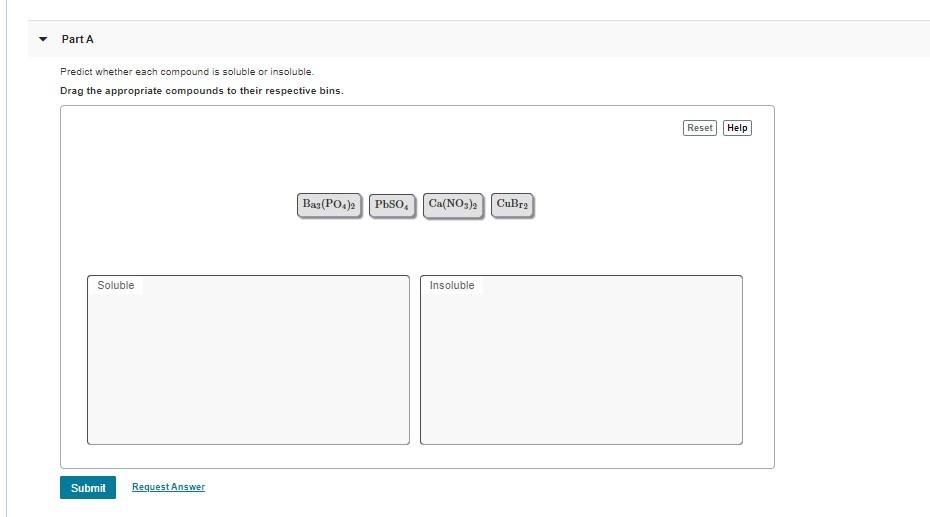Click the Reset button

699,128
